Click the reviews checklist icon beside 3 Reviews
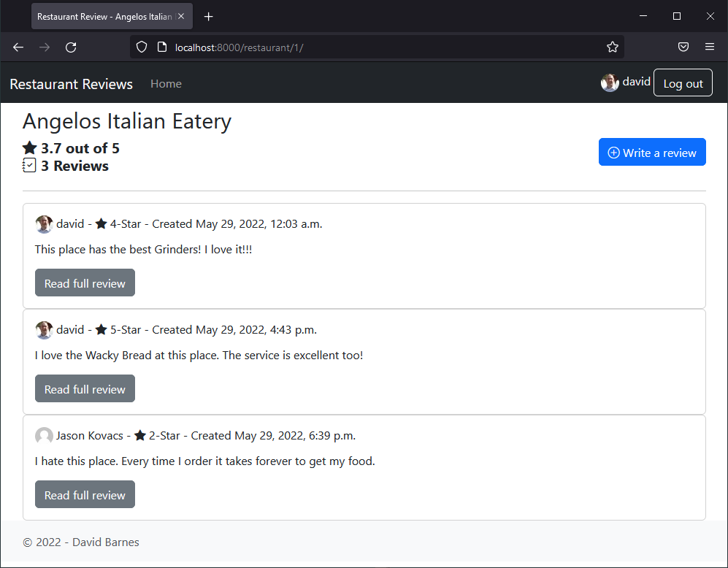The width and height of the screenshot is (728, 568). pyautogui.click(x=29, y=165)
